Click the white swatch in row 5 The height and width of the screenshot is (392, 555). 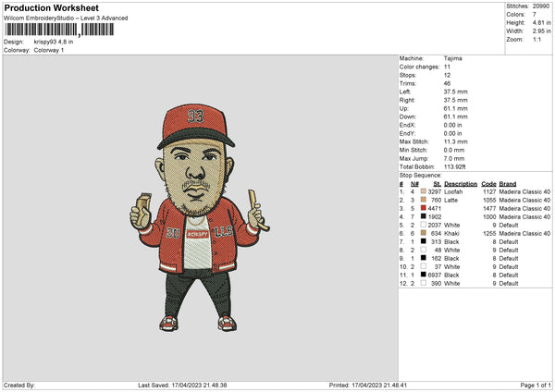click(424, 225)
